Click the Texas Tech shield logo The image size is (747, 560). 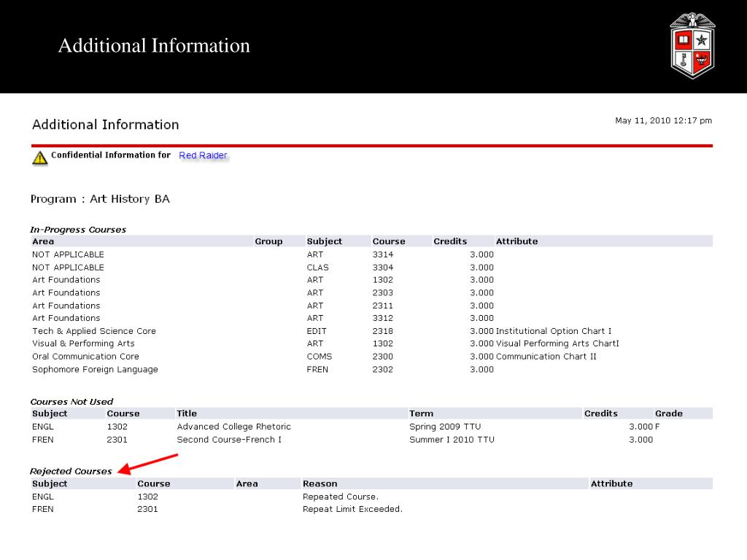click(692, 46)
